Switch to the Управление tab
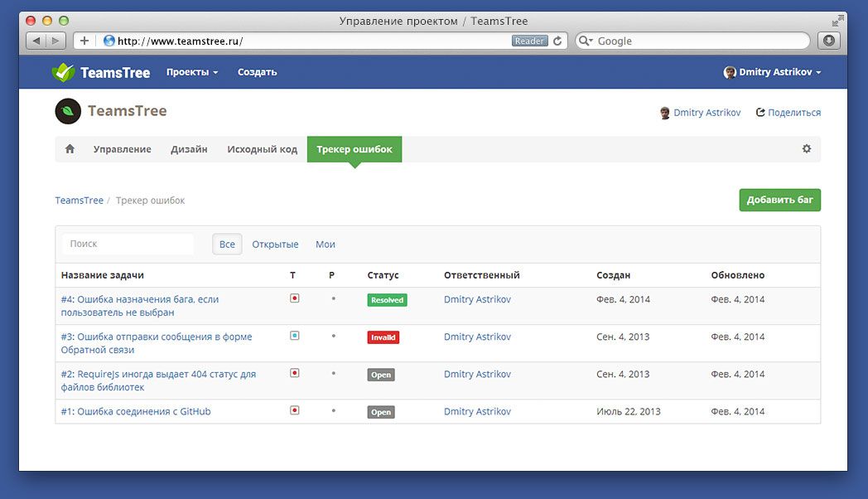The image size is (868, 499). (x=122, y=149)
